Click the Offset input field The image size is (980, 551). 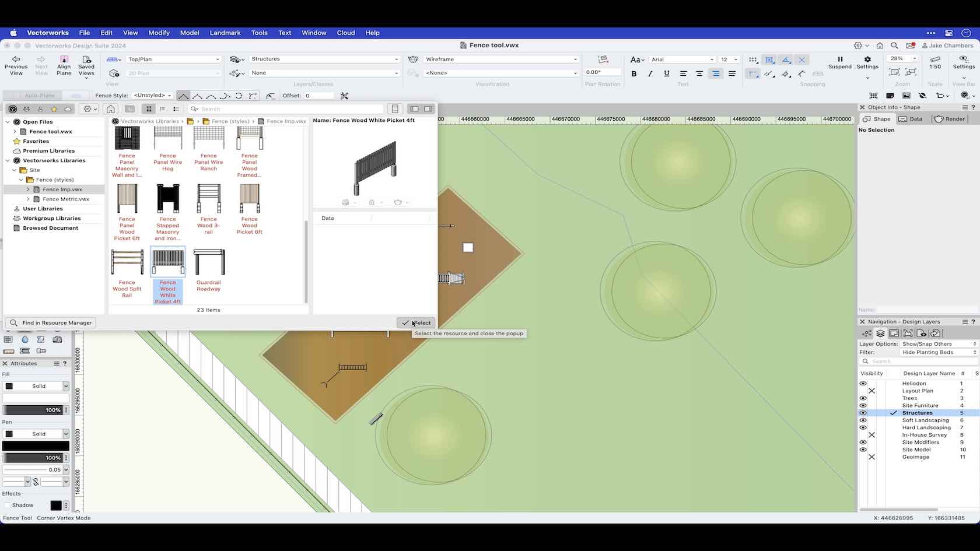click(318, 96)
